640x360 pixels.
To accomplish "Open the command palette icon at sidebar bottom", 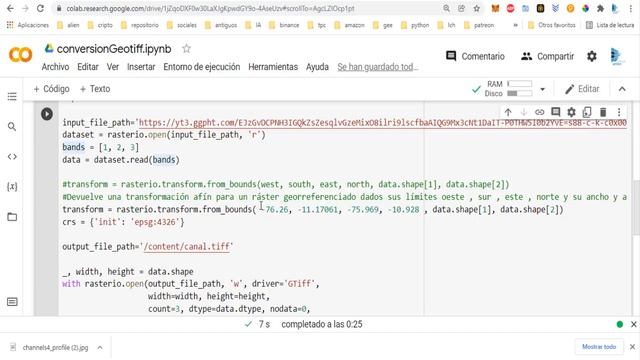I will [x=12, y=302].
